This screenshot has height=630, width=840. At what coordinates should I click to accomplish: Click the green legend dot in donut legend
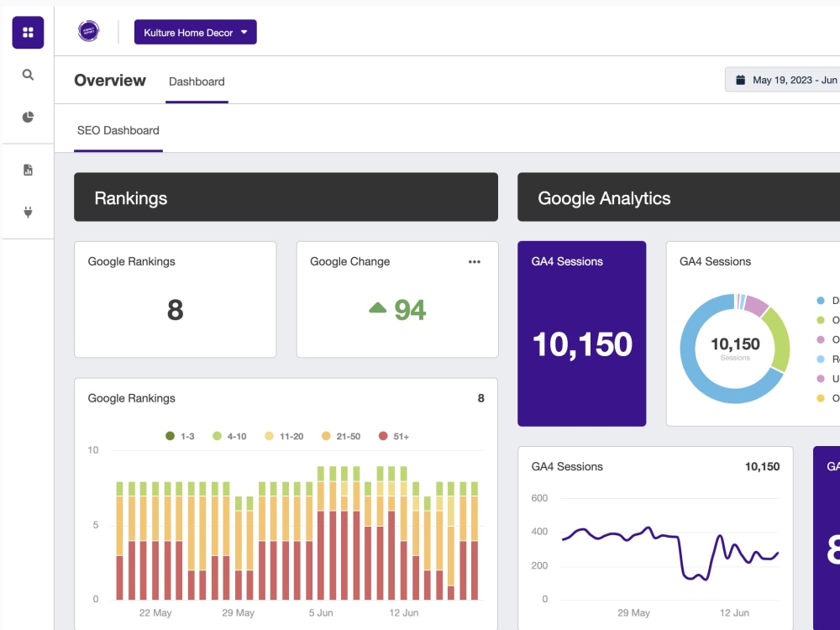820,320
